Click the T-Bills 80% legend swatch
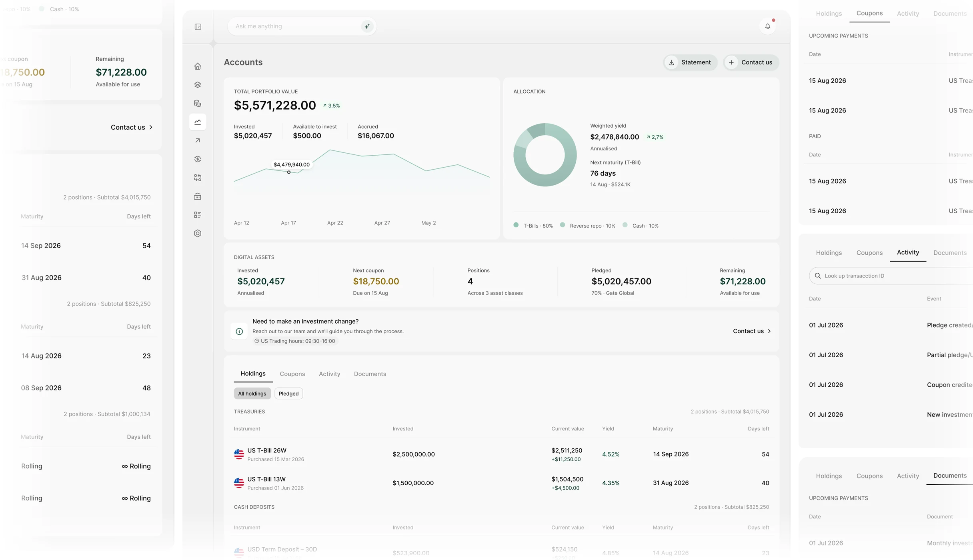Screen dimensions: 973x560 516,225
